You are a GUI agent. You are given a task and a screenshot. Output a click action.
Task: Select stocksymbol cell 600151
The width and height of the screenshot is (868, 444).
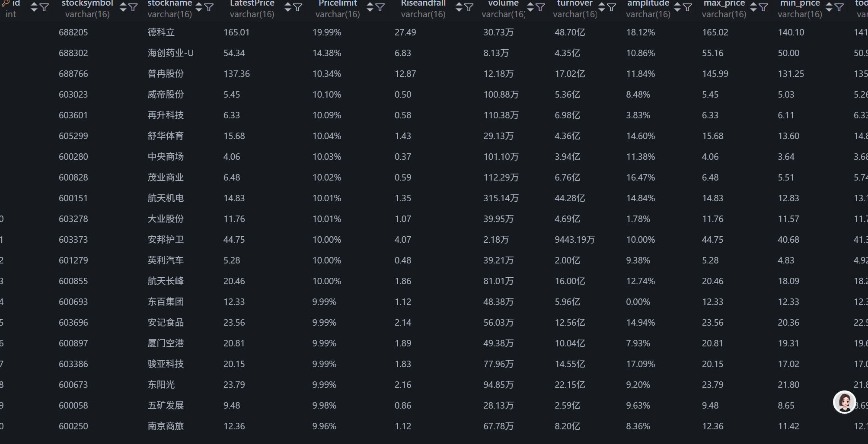[73, 198]
